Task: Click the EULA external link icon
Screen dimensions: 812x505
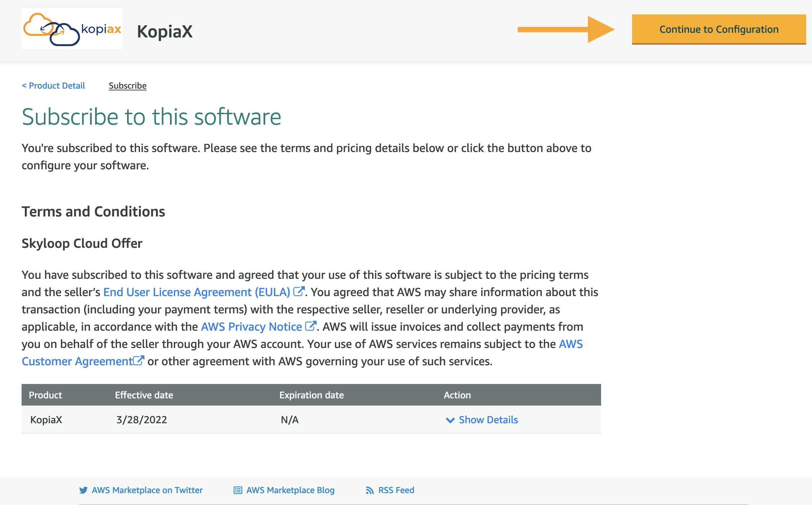Action: 299,291
